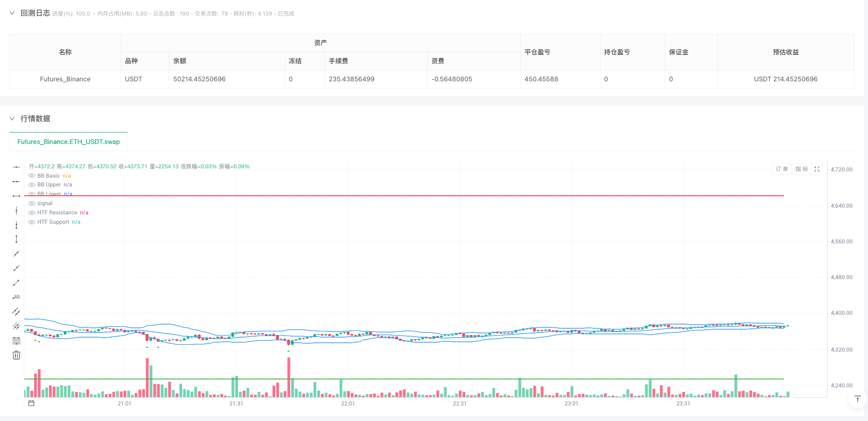Click the scroll-to-top arrow button
Viewport: 868px width, 421px height.
[857, 399]
